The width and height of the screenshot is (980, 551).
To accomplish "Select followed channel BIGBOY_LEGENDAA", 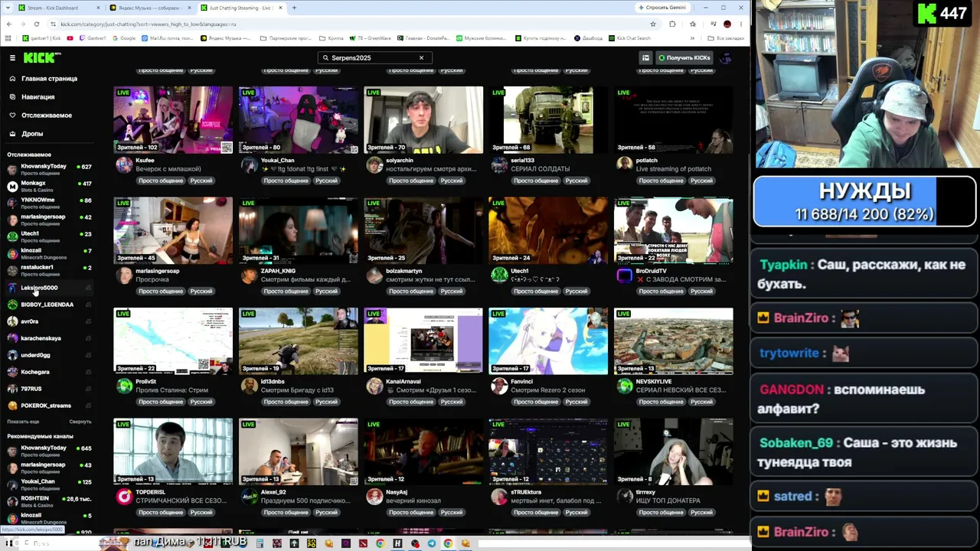I will pos(49,305).
